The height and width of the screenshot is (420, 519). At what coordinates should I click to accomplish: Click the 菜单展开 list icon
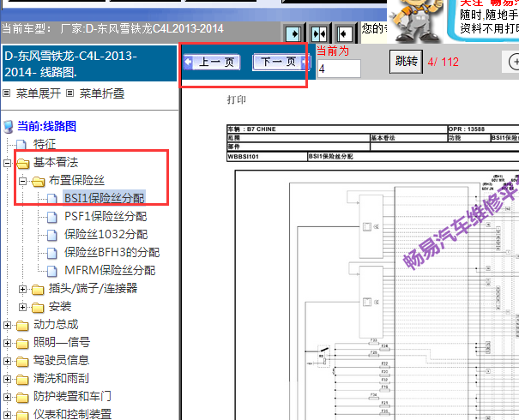tap(6, 93)
